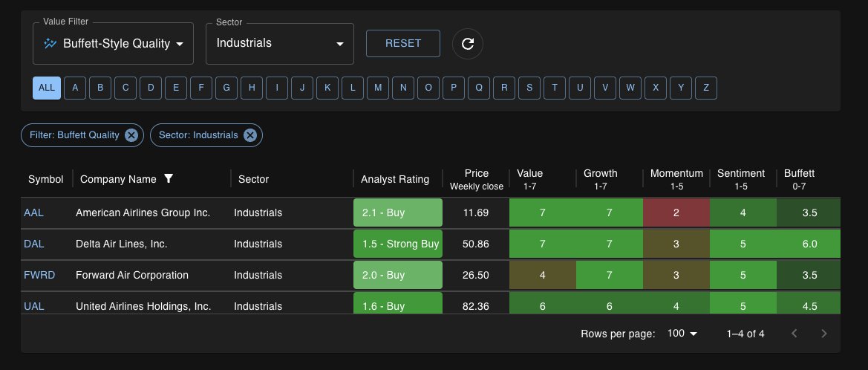The width and height of the screenshot is (868, 370).
Task: Filter companies by letter A
Action: 75,88
